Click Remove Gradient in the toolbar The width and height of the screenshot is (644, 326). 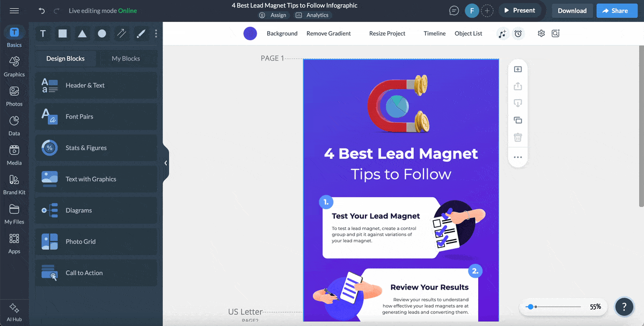coord(328,33)
